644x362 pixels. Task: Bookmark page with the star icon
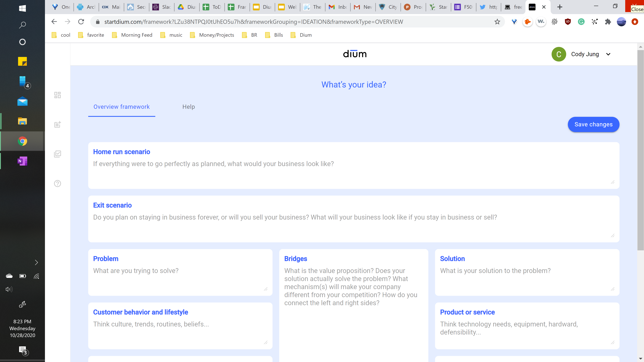497,22
